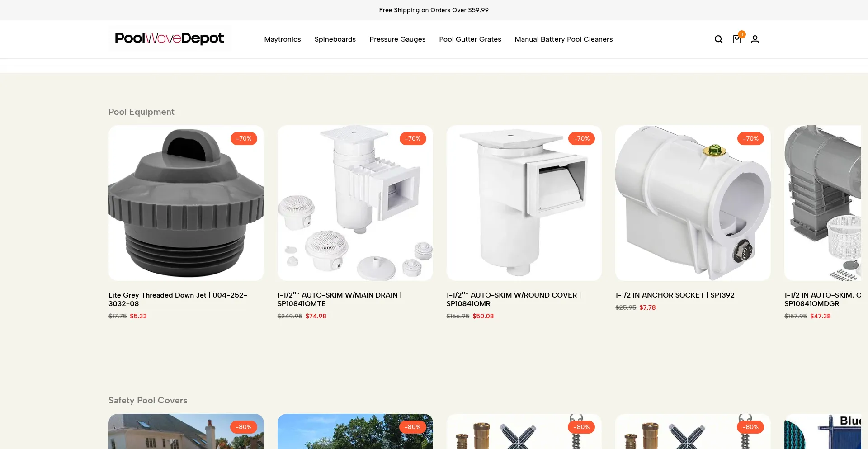
Task: Go to Pressure Gauges category
Action: [397, 39]
